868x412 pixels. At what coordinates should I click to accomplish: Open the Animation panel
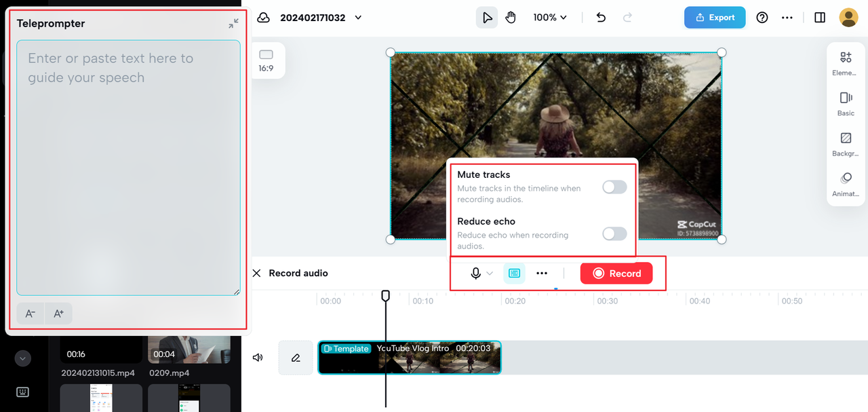click(846, 184)
